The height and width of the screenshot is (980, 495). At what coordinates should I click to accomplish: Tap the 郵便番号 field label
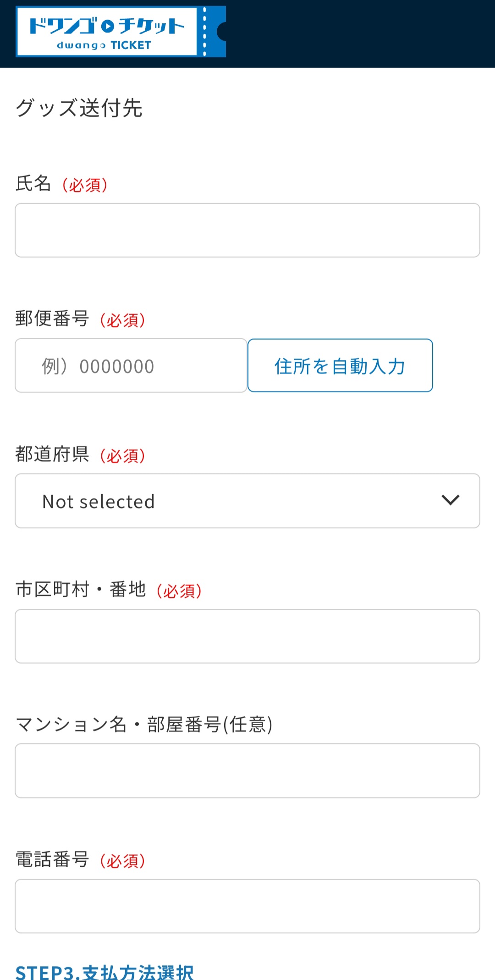(52, 319)
